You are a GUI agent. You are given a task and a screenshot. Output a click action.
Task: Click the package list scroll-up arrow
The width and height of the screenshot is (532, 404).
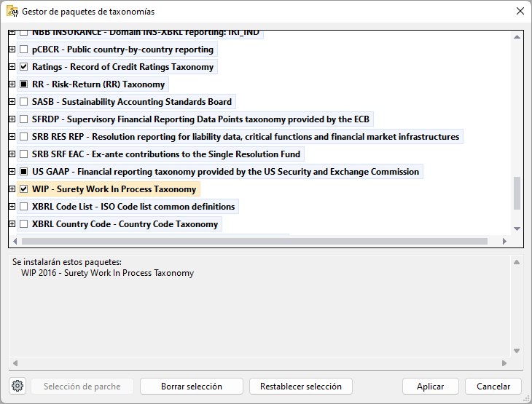517,36
